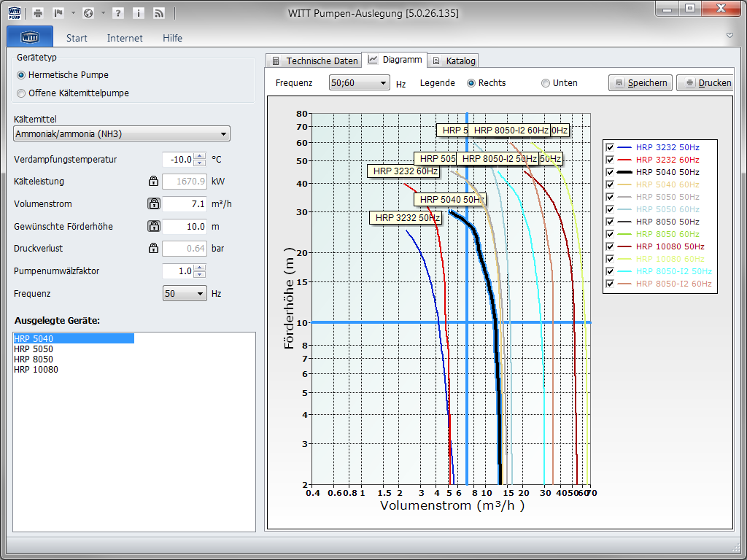The width and height of the screenshot is (747, 560).
Task: Open the Kältemittel refrigerant dropdown
Action: click(122, 134)
